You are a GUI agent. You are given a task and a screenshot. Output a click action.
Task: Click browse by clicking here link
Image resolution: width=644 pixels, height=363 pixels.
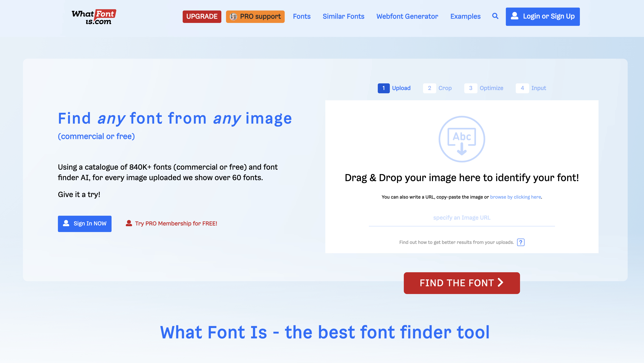(516, 197)
